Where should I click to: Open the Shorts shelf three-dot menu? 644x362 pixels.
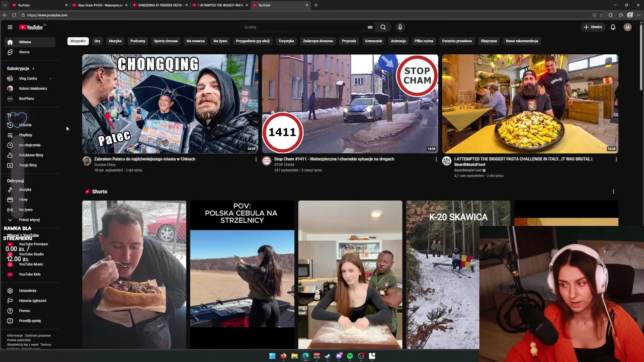pyautogui.click(x=613, y=192)
